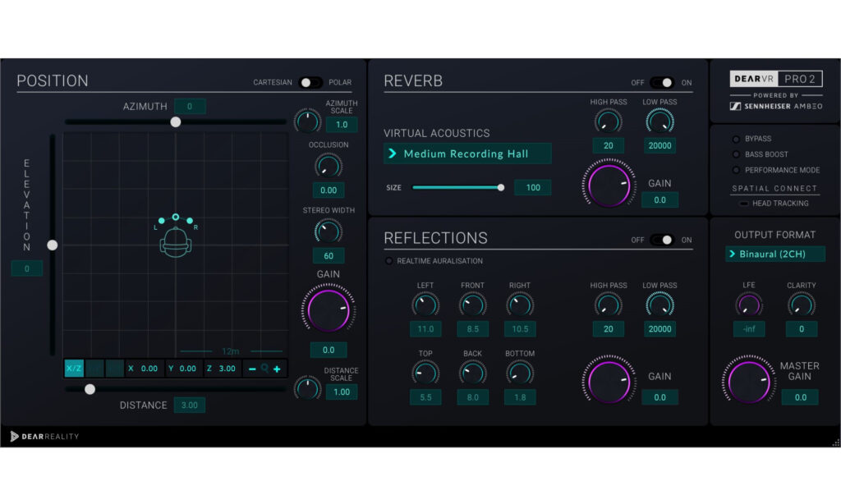Click the Reflections Top knob

click(425, 373)
